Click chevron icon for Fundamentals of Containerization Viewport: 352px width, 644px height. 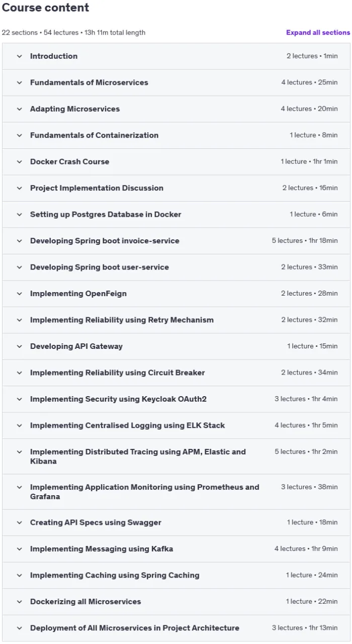[x=20, y=135]
